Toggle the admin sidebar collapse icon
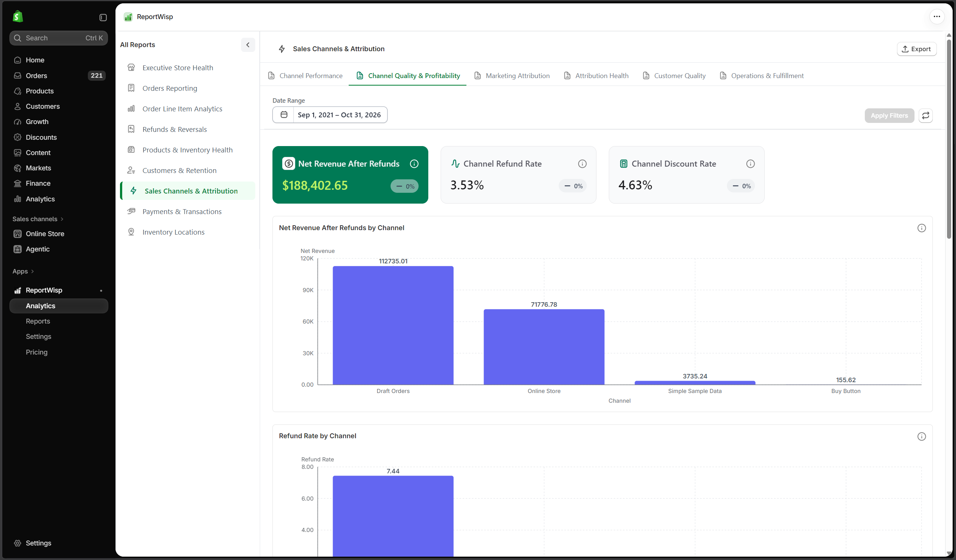The height and width of the screenshot is (560, 956). pos(103,18)
